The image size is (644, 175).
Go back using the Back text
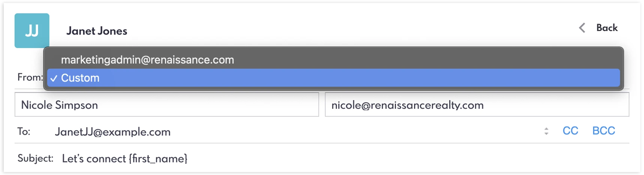(607, 28)
